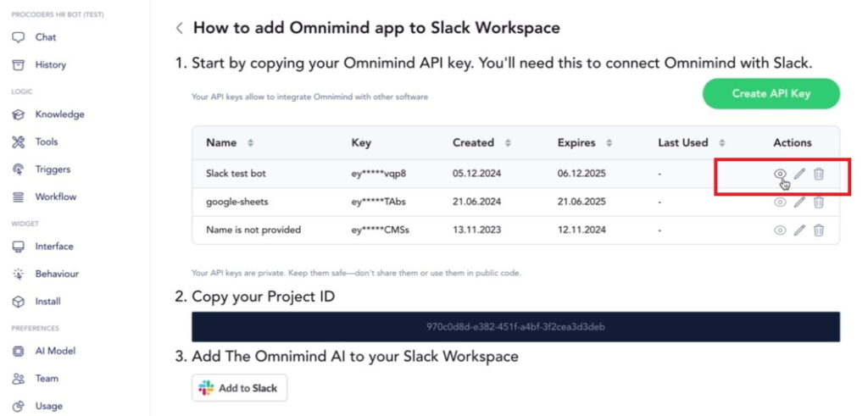Viewport: 868px width, 416px height.
Task: Click the Workflow stacked lines icon
Action: (x=19, y=197)
